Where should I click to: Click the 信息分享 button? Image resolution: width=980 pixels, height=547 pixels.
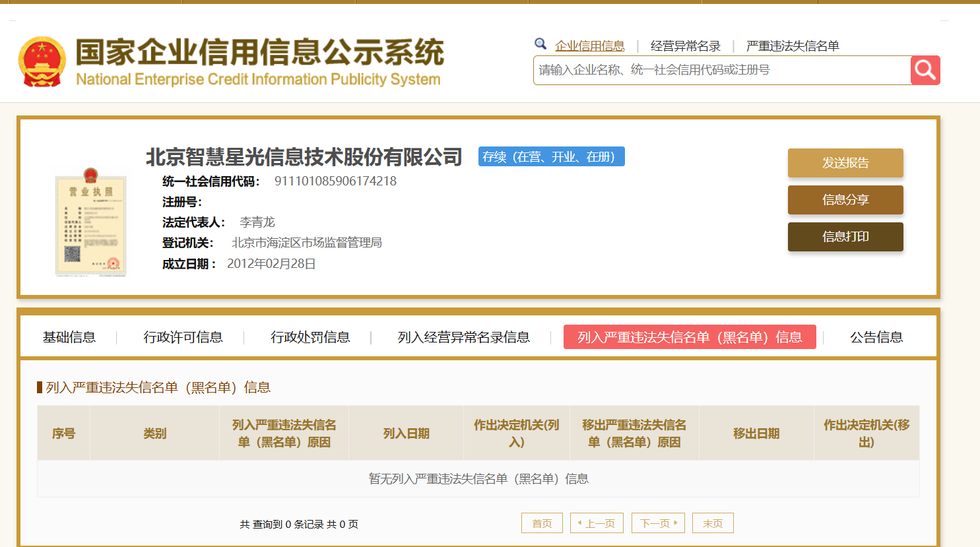(845, 200)
